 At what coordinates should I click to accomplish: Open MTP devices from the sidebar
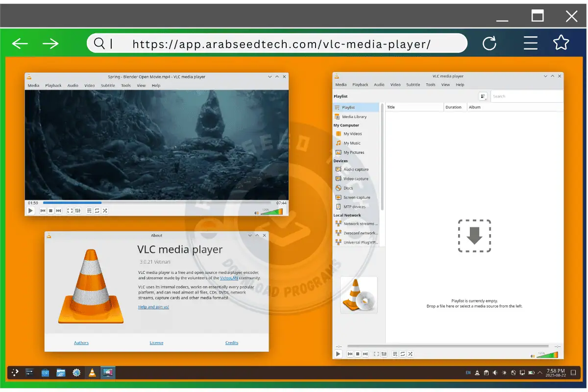(x=355, y=206)
